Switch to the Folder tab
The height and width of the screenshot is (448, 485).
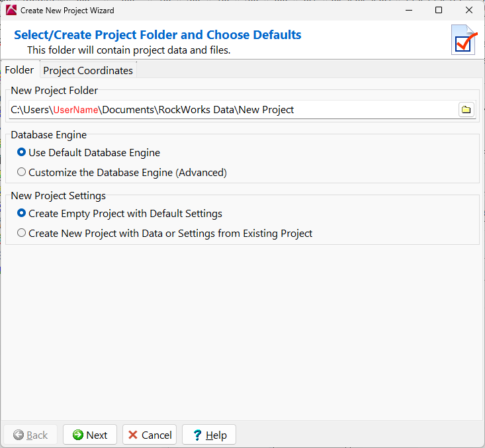(x=19, y=70)
